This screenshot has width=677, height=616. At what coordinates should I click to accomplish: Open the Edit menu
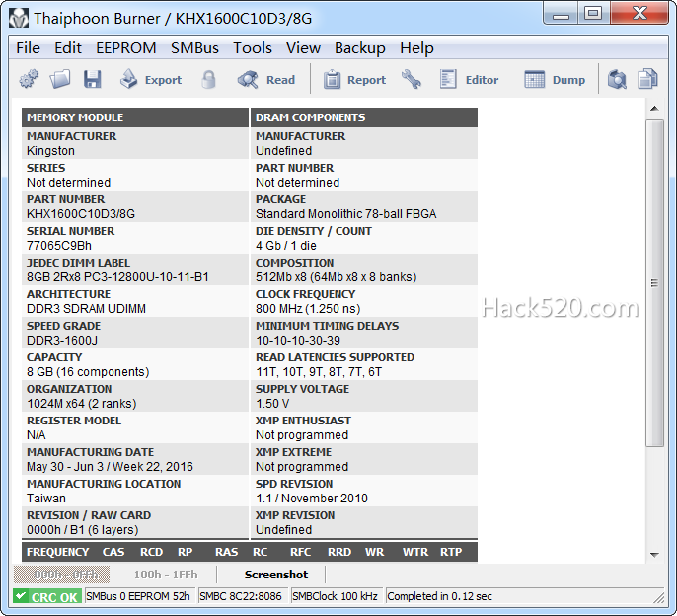68,48
